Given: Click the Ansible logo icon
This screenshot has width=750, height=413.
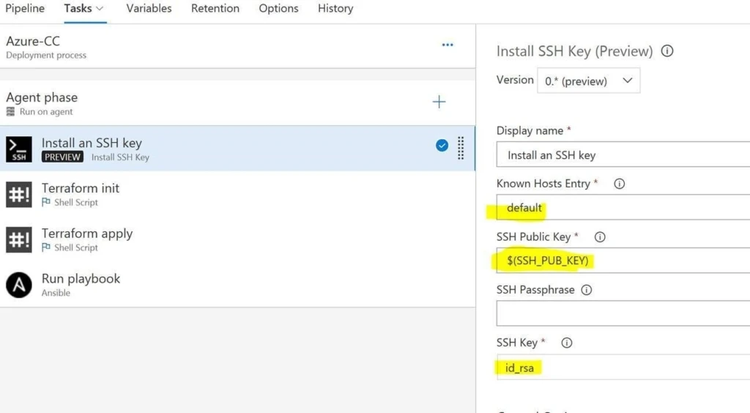Looking at the screenshot, I should 19,285.
